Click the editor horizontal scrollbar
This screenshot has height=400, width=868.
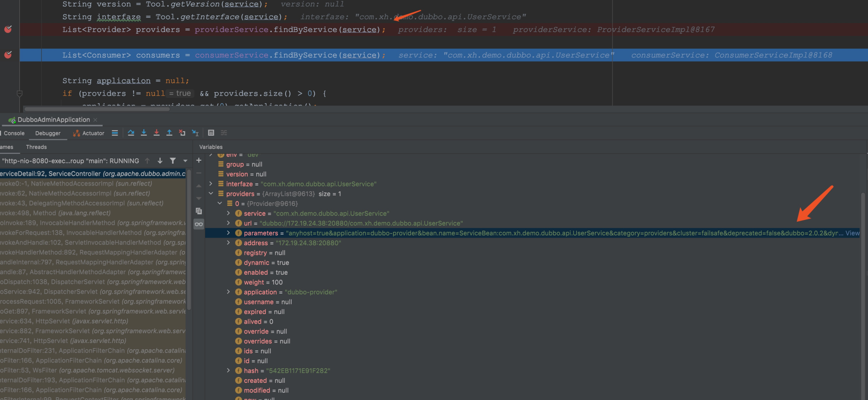pyautogui.click(x=97, y=109)
